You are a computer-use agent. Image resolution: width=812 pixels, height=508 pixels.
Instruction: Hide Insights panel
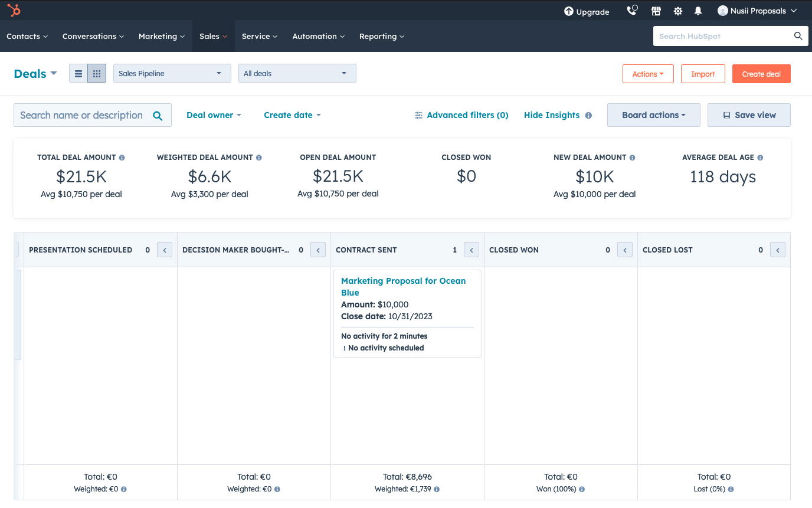(551, 115)
